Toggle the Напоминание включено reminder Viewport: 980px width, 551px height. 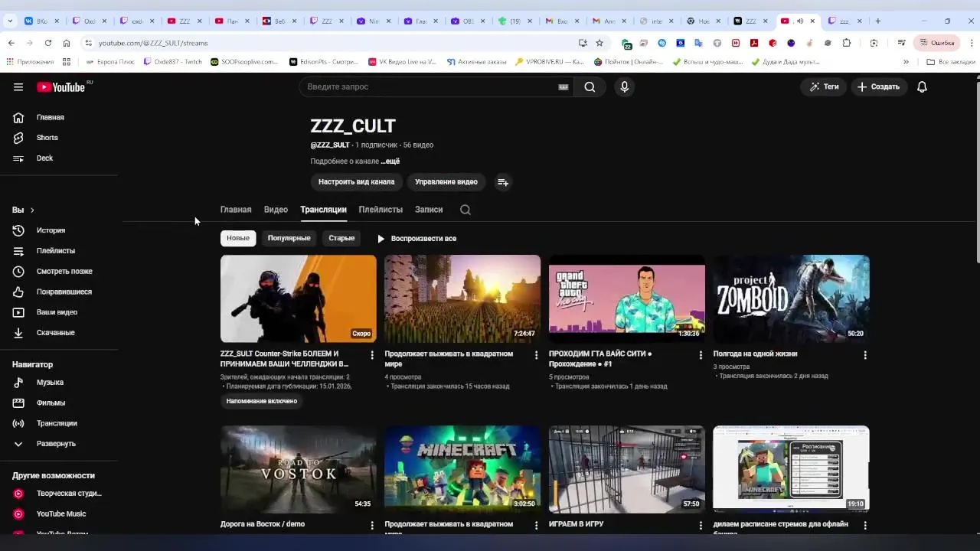[x=262, y=401]
